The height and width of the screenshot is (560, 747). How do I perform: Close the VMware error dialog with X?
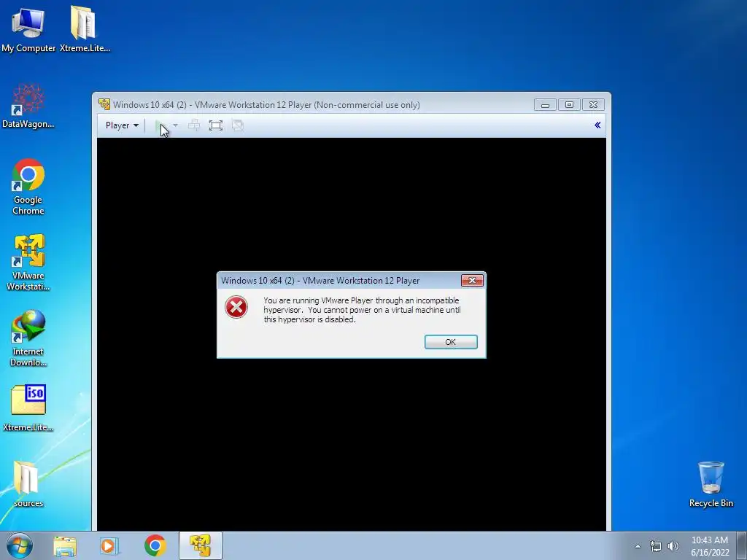(472, 281)
